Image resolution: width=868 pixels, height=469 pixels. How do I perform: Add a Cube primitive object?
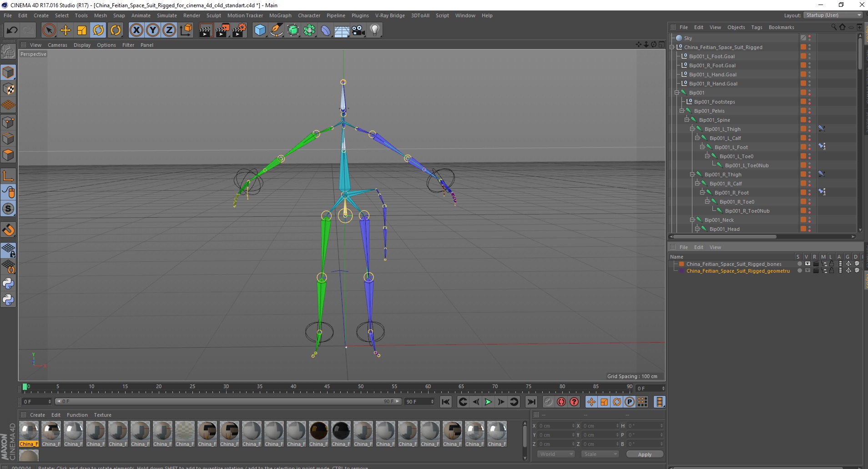point(260,30)
